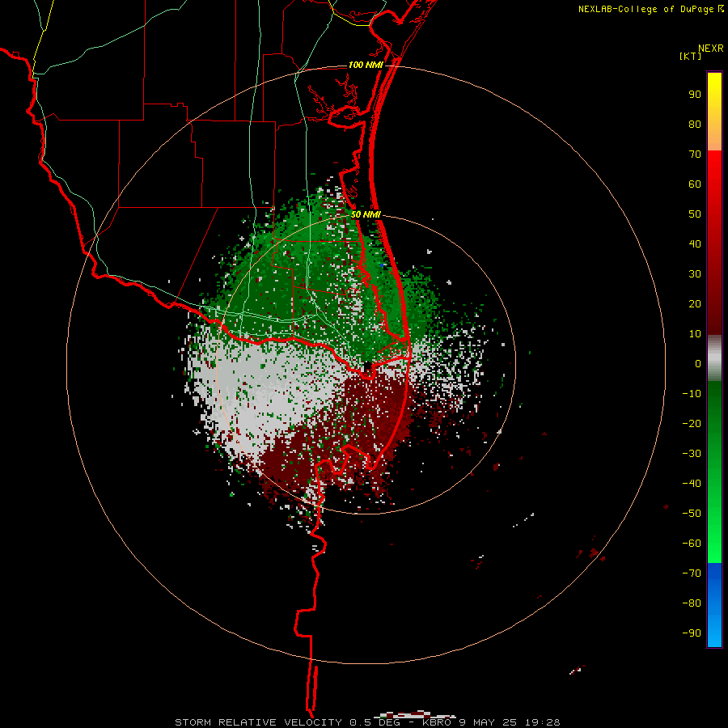
Task: Click the -90 scale value
Action: pos(692,633)
